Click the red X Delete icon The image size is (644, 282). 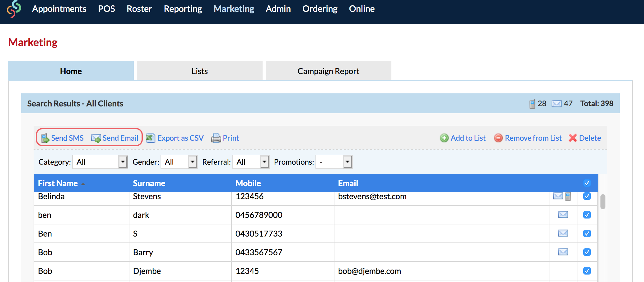(573, 138)
